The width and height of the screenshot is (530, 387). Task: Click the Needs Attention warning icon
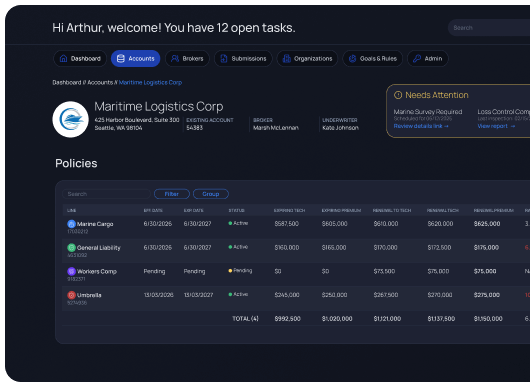tap(398, 95)
